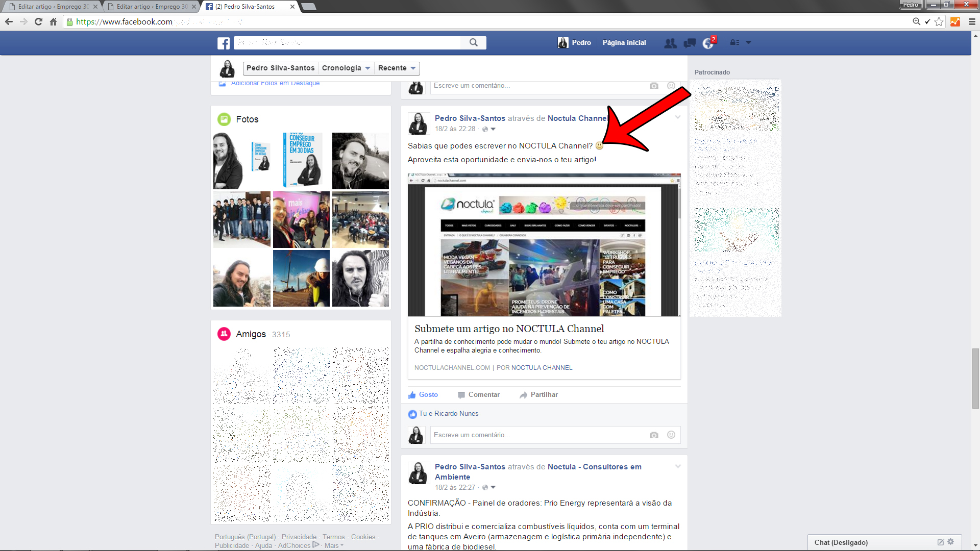Close the first Editar artigo tab
The image size is (980, 551).
point(95,7)
